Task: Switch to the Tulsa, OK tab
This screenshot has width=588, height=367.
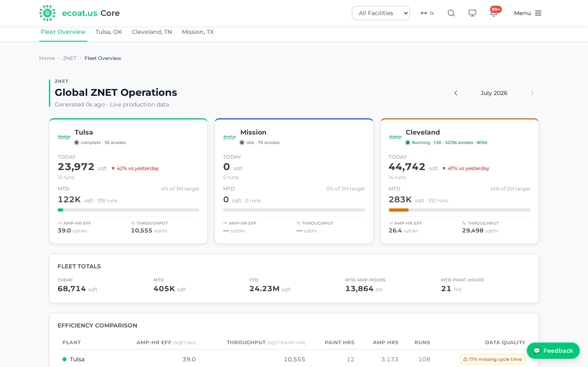Action: (109, 32)
